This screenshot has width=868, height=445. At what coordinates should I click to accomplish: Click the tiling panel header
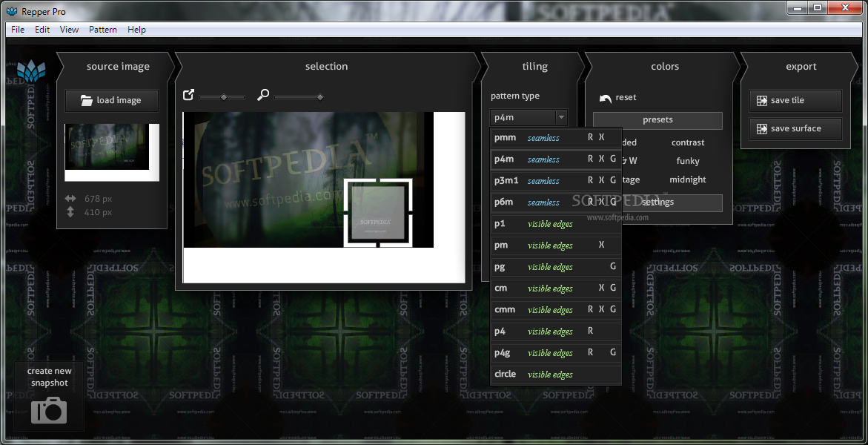point(534,67)
